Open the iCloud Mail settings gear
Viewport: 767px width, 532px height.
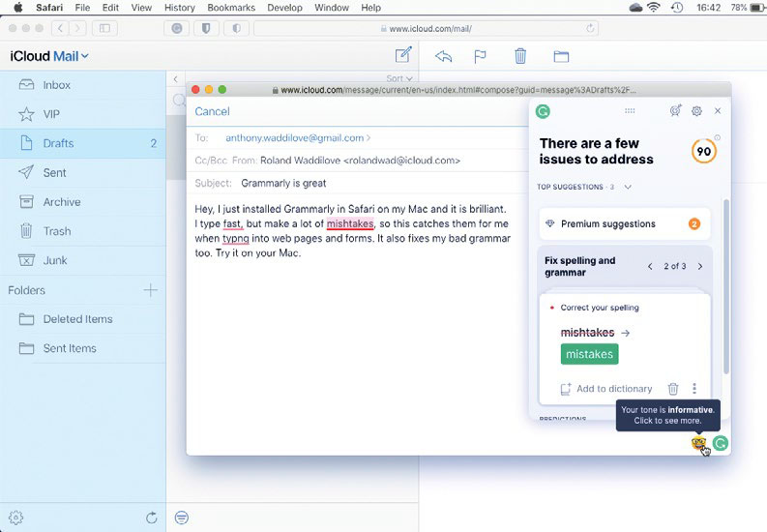pyautogui.click(x=15, y=517)
